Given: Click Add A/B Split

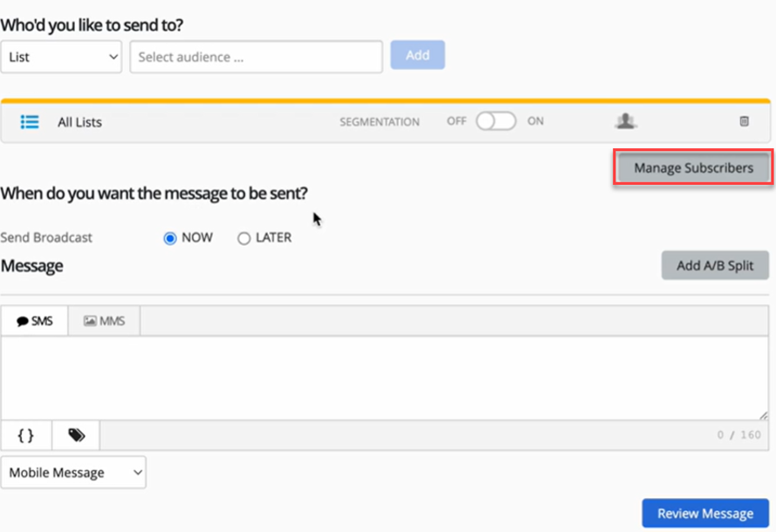Looking at the screenshot, I should 715,265.
